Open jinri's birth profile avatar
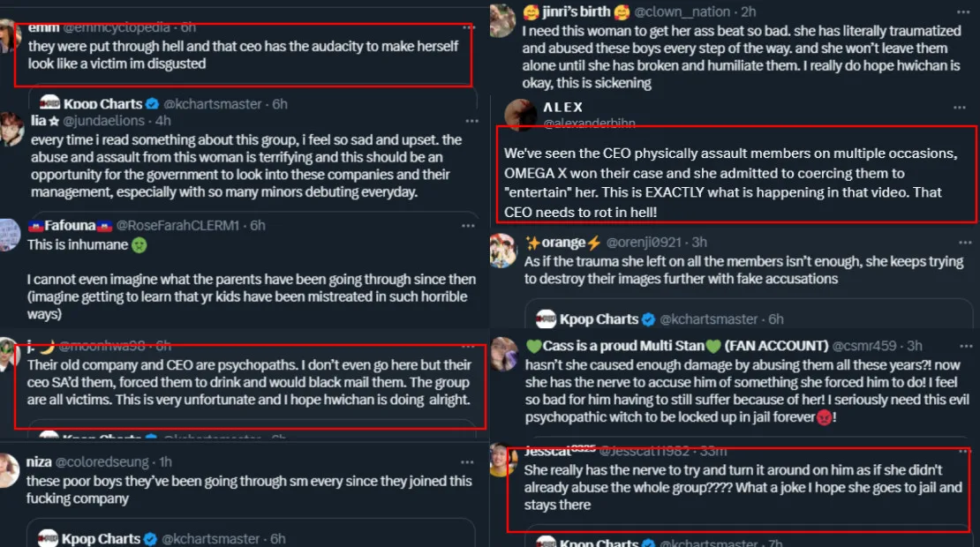980x547 pixels. [502, 18]
